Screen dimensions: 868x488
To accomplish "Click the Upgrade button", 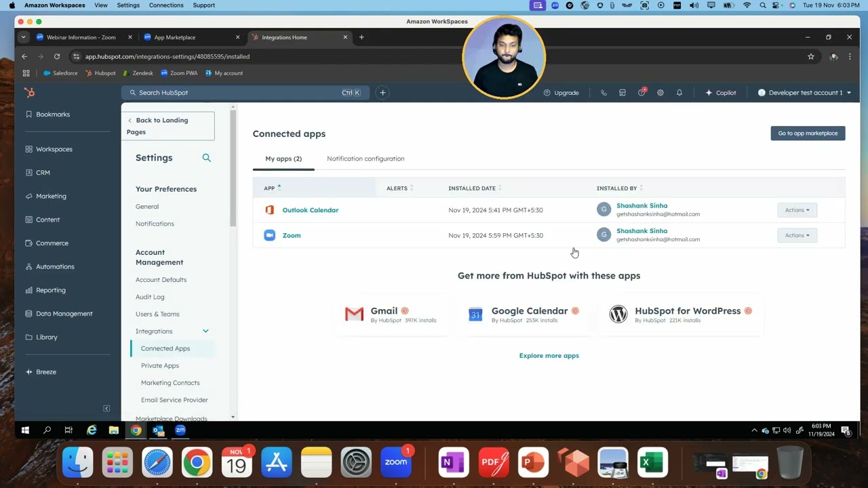I will coord(561,93).
